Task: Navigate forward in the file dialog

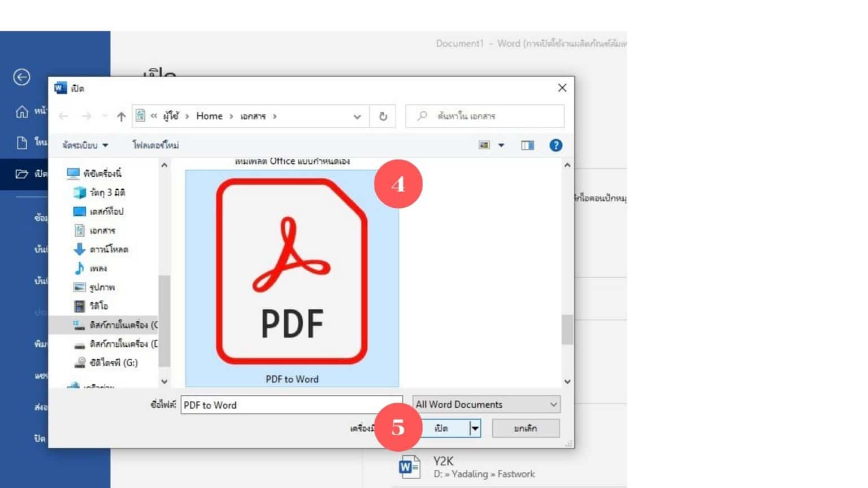Action: click(86, 116)
